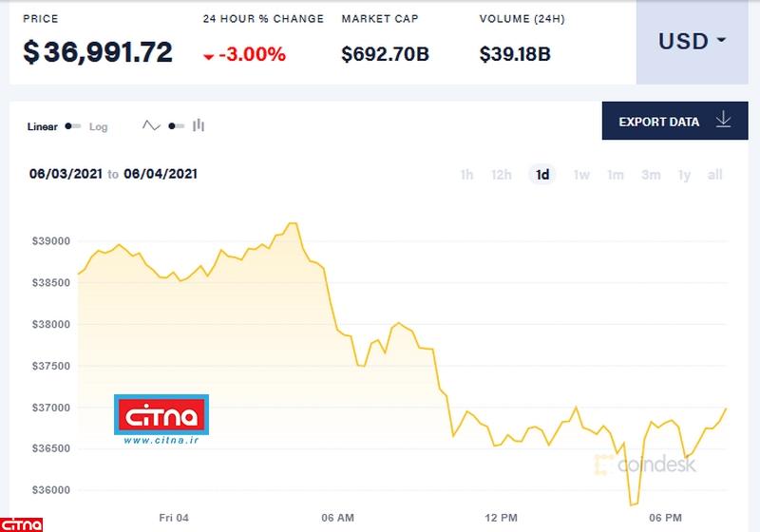The height and width of the screenshot is (532, 760).
Task: Click the line chart icon
Action: tap(151, 125)
